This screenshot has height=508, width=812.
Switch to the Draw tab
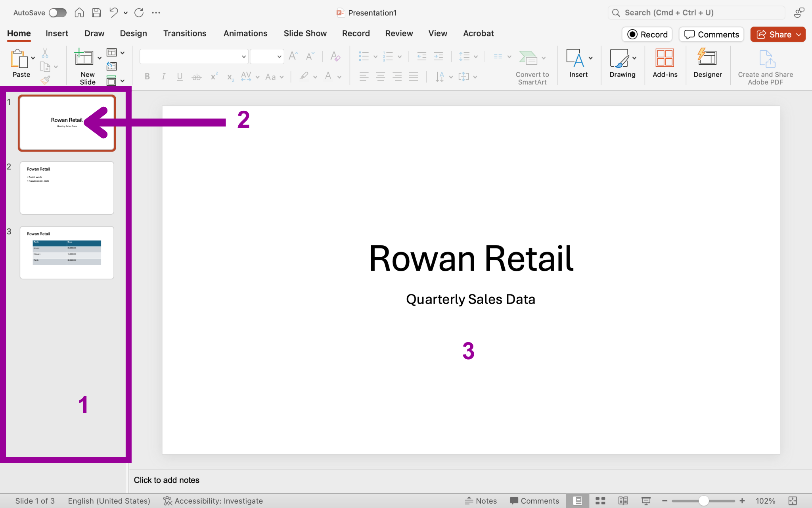[x=94, y=33]
